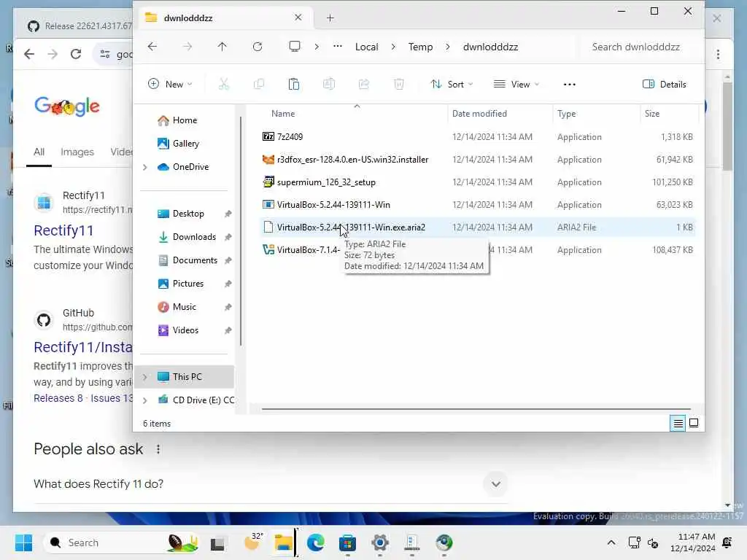Select VirtualBox-5.2.44-139111-Win application
Image resolution: width=747 pixels, height=560 pixels.
(478, 205)
